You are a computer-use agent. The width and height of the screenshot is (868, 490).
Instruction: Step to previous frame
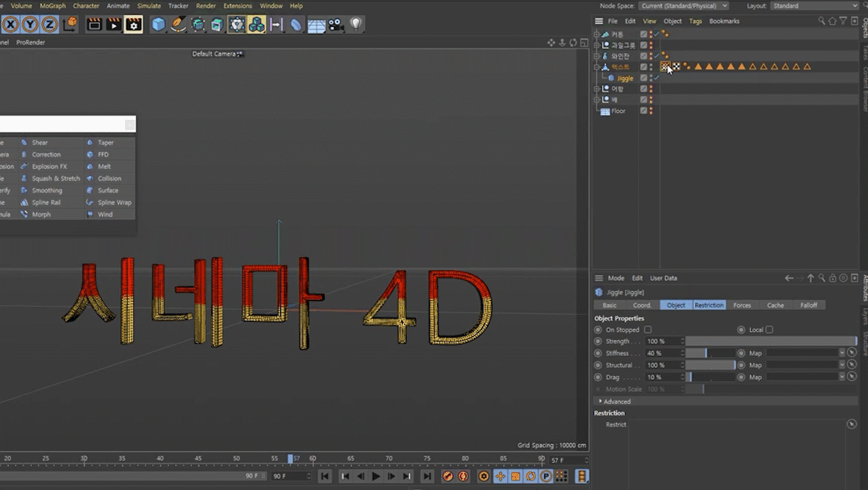click(x=361, y=476)
